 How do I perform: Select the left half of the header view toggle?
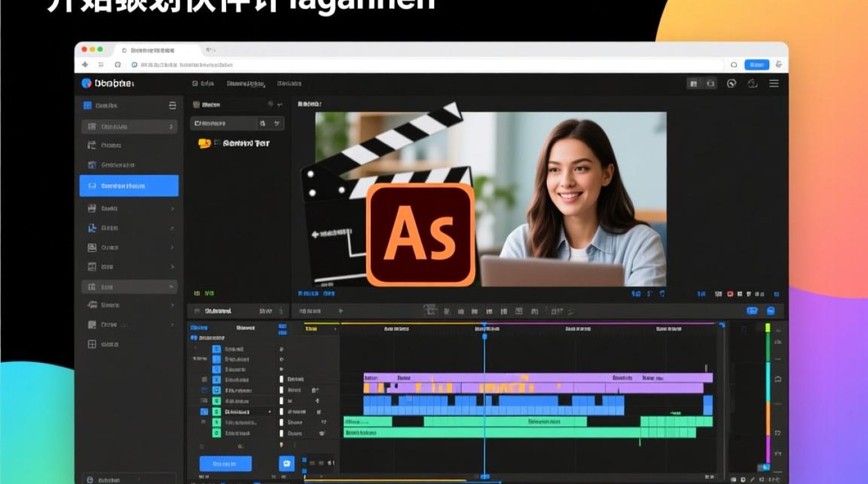[x=694, y=83]
